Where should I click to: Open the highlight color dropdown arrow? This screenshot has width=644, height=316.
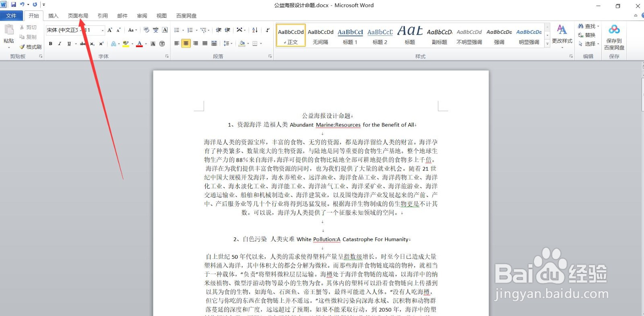[x=132, y=44]
